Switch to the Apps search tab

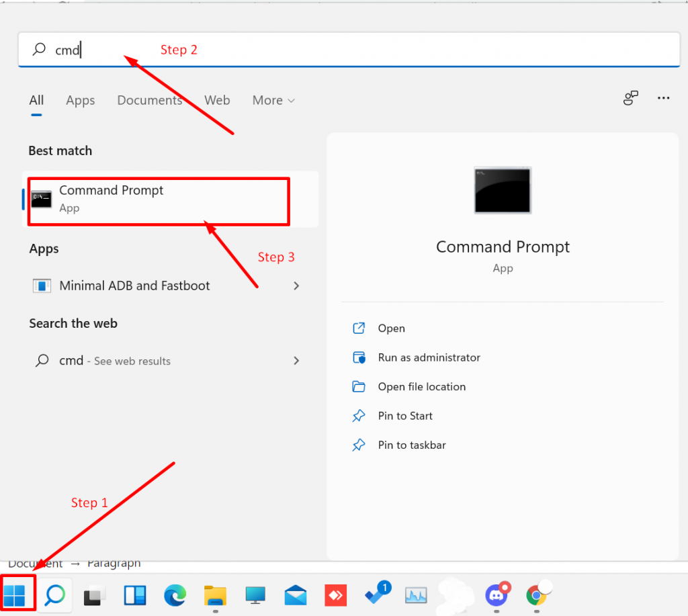click(x=80, y=100)
